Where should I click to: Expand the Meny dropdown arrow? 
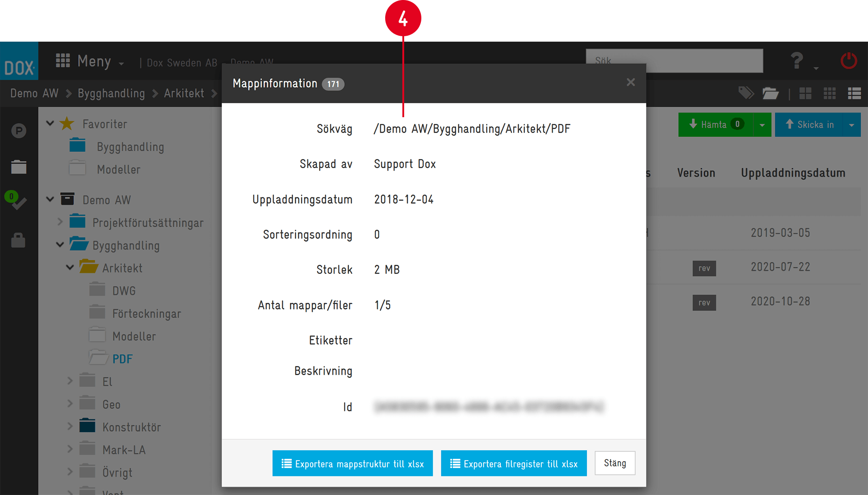click(121, 64)
